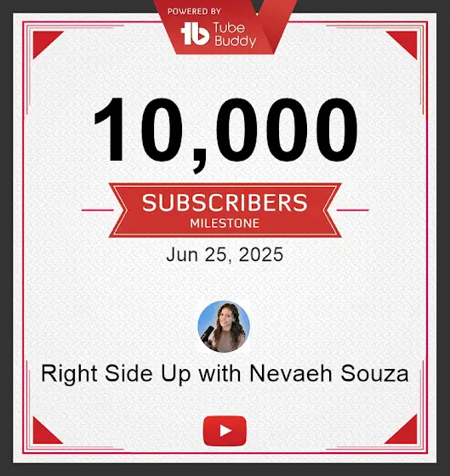
Task: Select the channel profile picture
Action: coord(224,326)
